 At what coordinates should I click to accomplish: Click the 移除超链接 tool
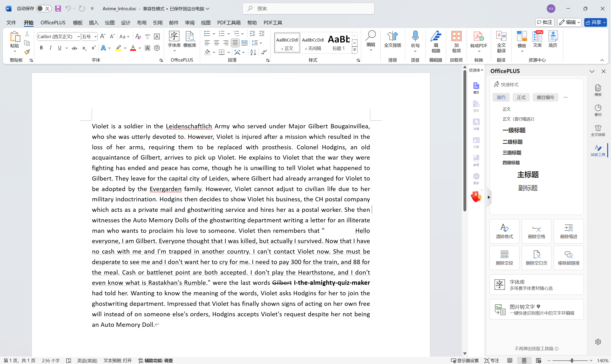click(x=568, y=258)
